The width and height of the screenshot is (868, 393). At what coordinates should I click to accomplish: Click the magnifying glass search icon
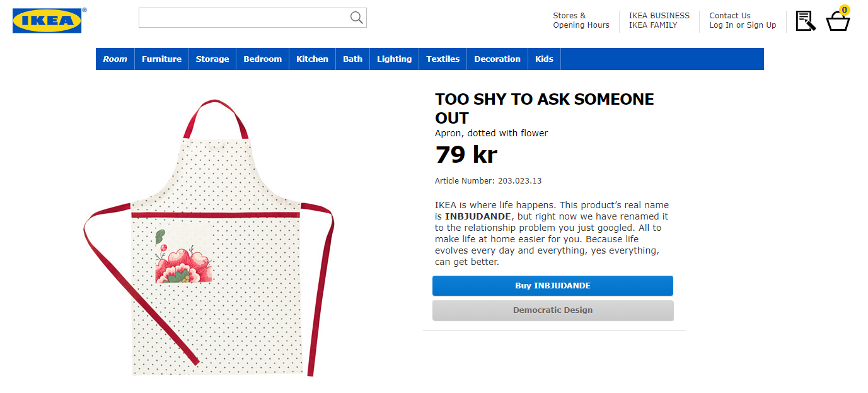[357, 18]
